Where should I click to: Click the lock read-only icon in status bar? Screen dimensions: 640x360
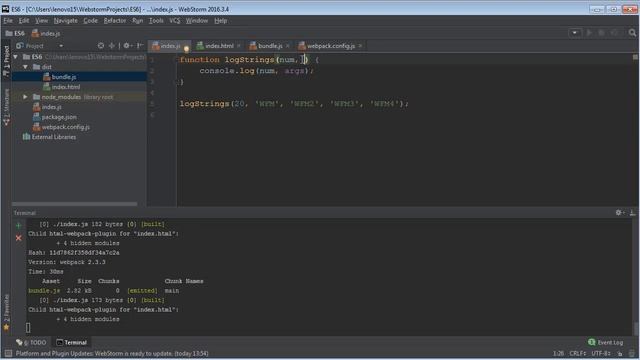pyautogui.click(x=620, y=353)
